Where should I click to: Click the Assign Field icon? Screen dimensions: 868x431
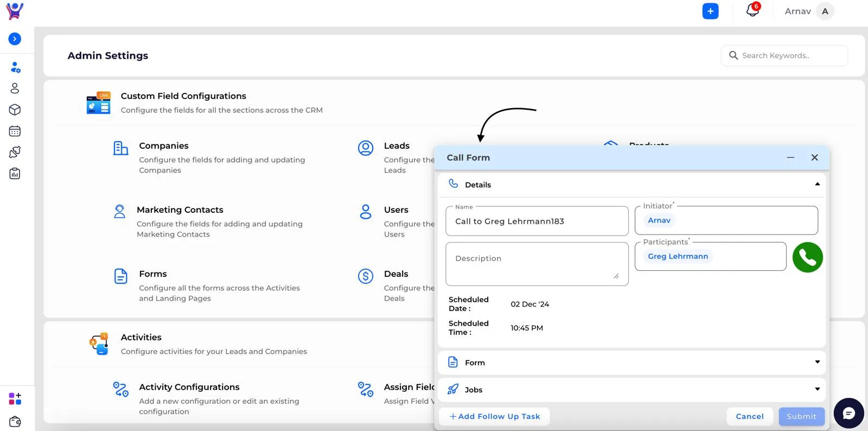click(x=366, y=389)
